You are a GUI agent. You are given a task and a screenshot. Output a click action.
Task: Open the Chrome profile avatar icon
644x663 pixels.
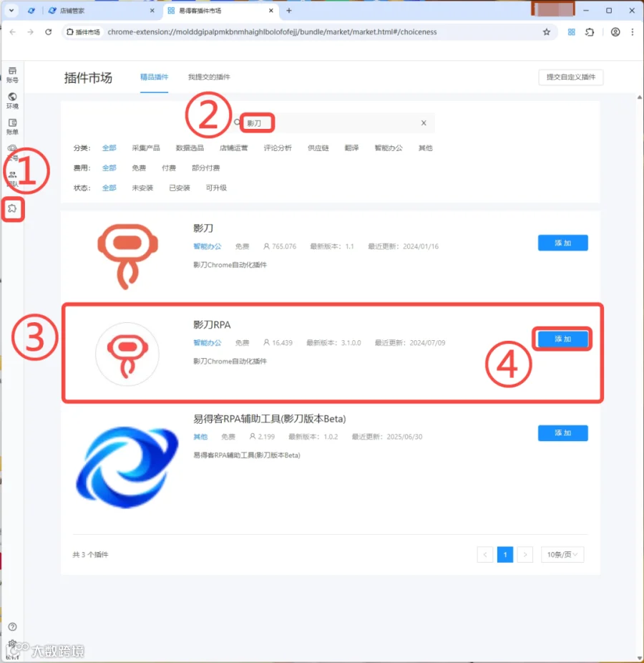pos(615,32)
